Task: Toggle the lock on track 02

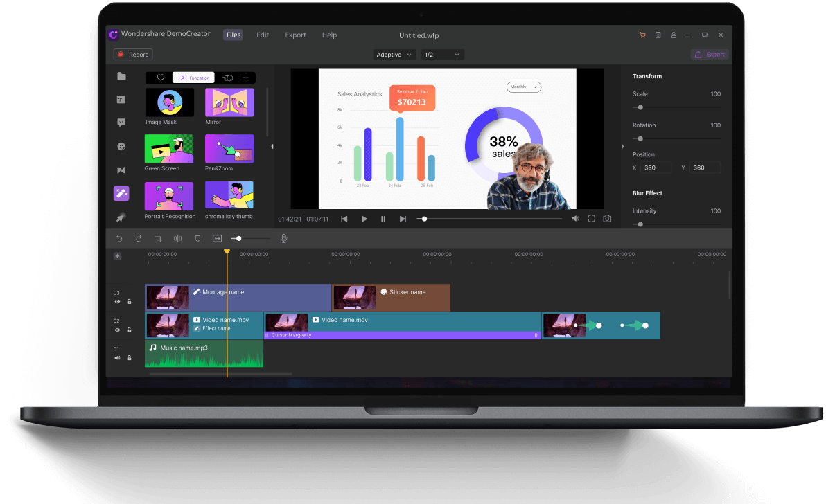Action: coord(129,330)
